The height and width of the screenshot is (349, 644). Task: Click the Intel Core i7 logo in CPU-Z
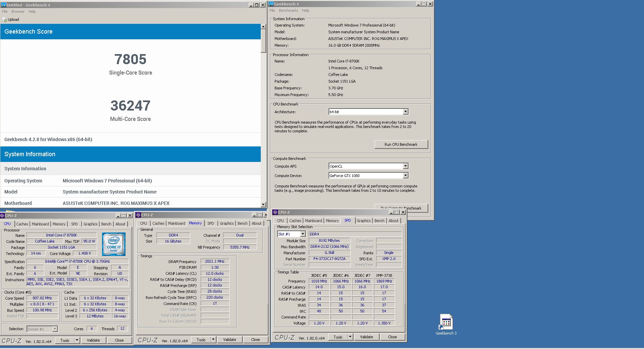114,244
